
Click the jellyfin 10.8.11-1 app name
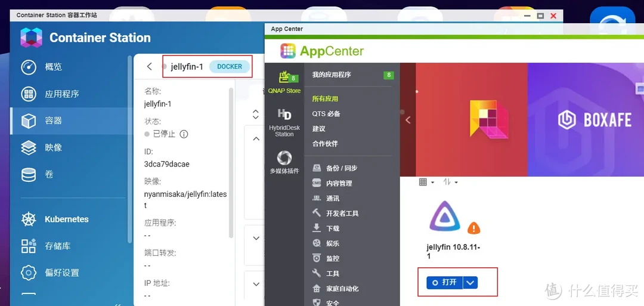(453, 252)
